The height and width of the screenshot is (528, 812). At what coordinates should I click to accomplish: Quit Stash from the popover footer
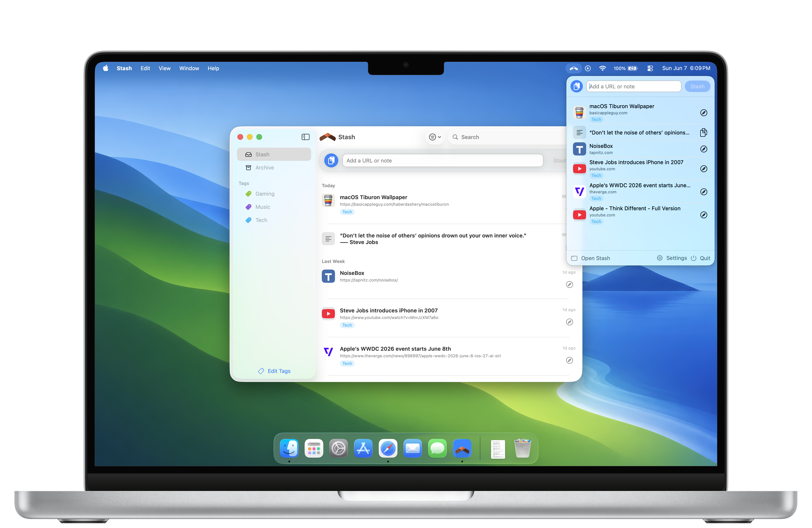pos(700,258)
